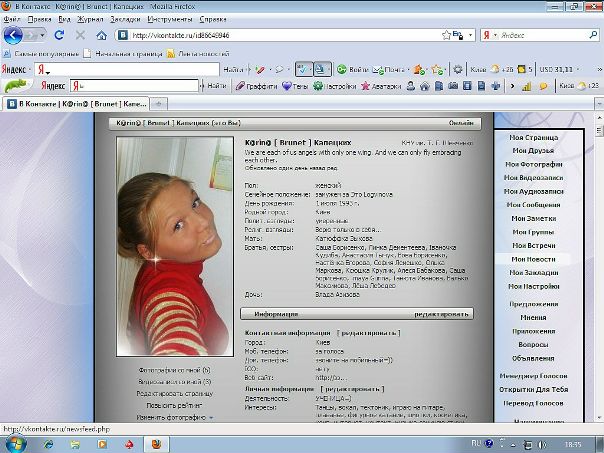Expand the Изменить фотографию dropdown arrow
Screen dimensions: 604x453
[x=211, y=418]
